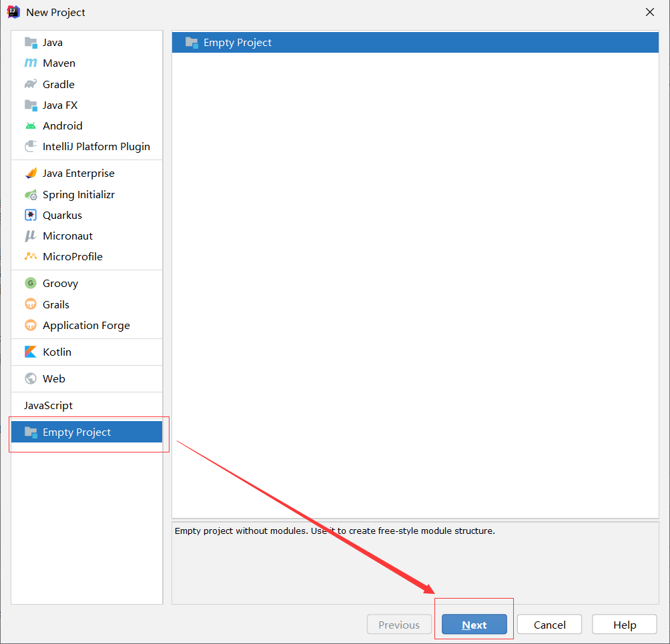Select Quarkus entry
Image resolution: width=670 pixels, height=644 pixels.
pos(87,215)
